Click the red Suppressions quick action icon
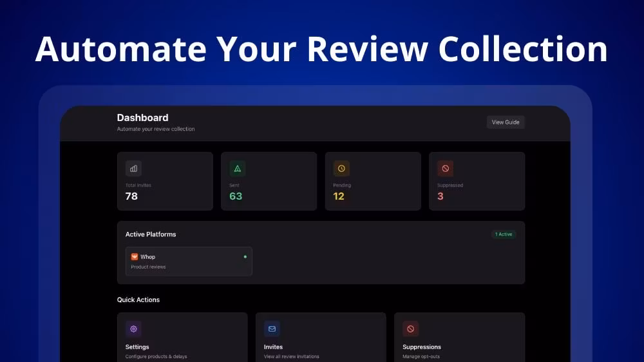644x362 pixels. click(410, 329)
